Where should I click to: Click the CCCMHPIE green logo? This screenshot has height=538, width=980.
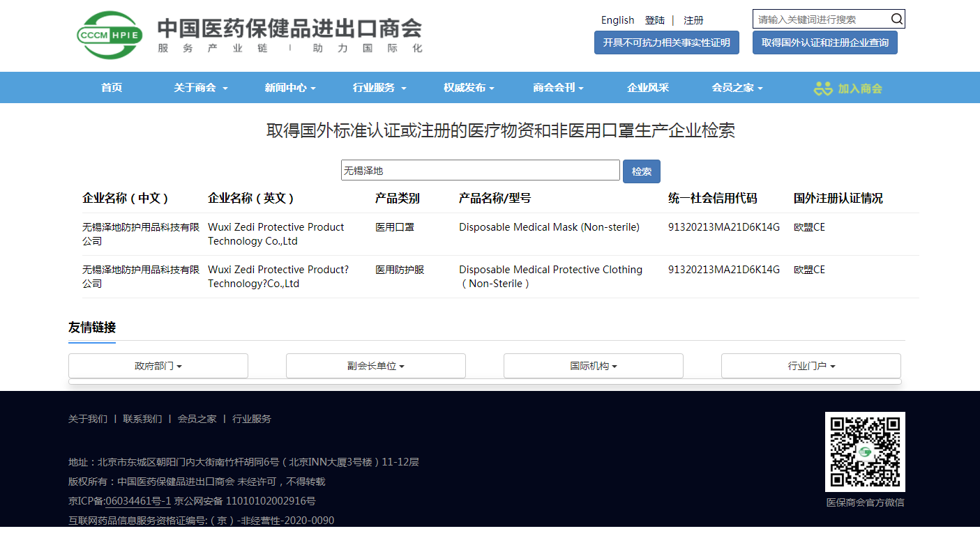pyautogui.click(x=110, y=35)
